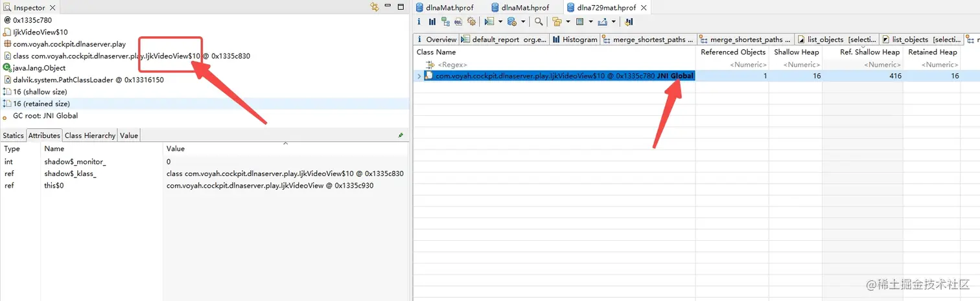Viewport: 980px width, 301px height.
Task: Open the Query Browser icon
Action: pos(512,21)
